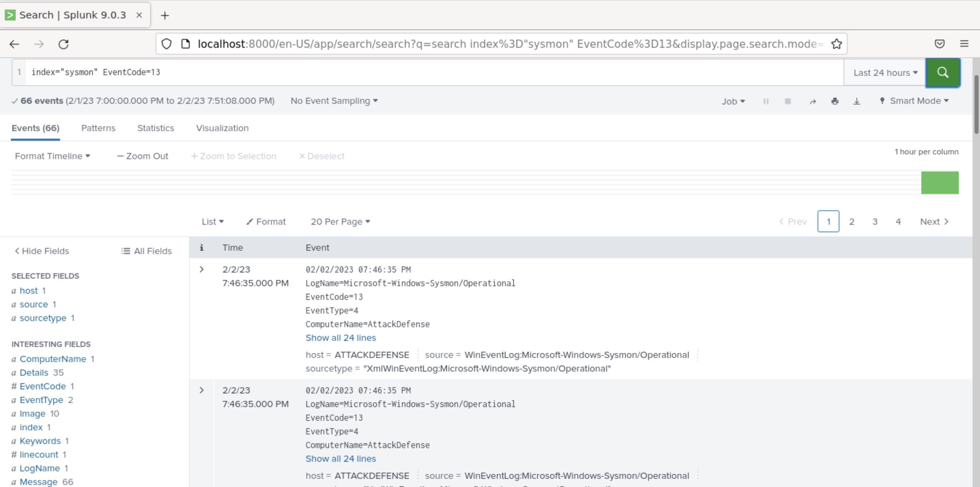Open EventType interesting field
Screen dimensions: 980x487
41,400
